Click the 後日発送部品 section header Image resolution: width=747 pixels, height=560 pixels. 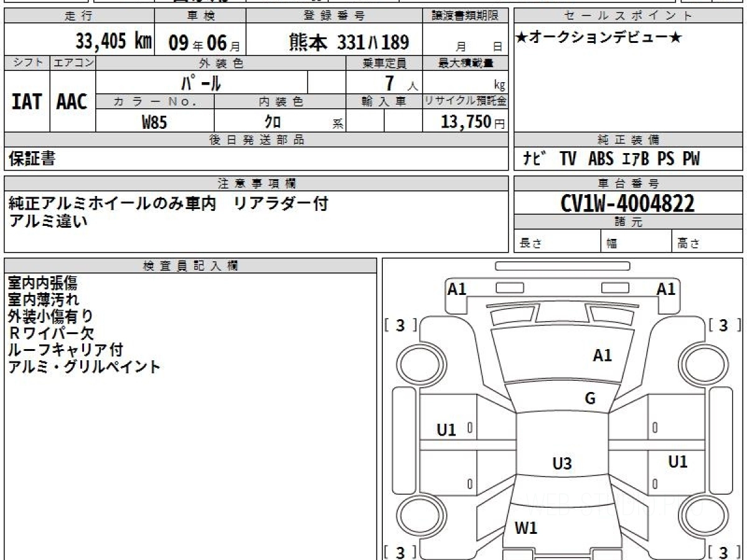(x=256, y=140)
